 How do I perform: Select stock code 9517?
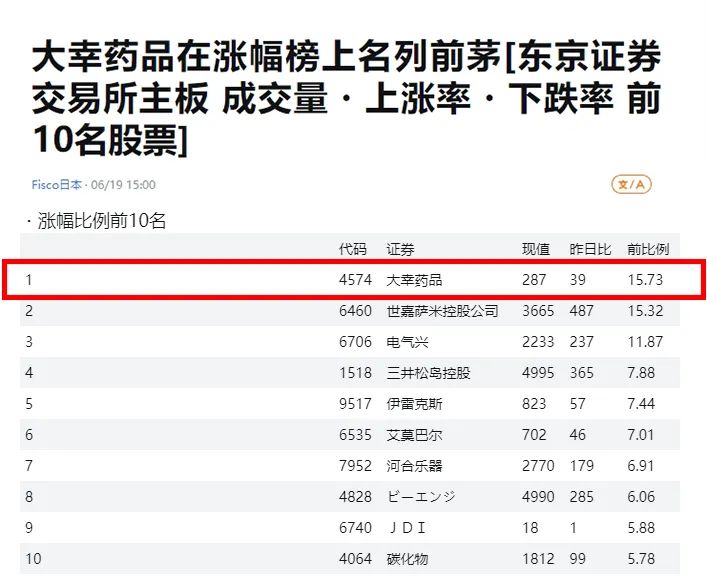355,404
